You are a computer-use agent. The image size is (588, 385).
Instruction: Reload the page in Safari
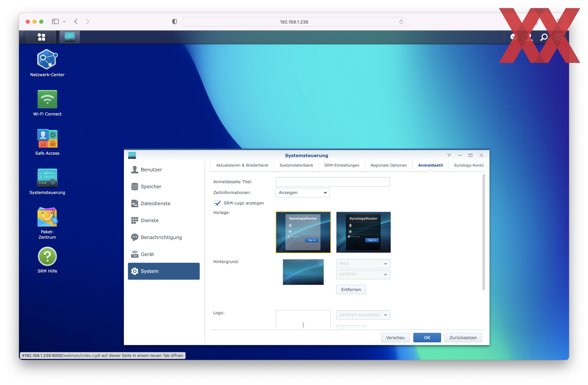click(401, 22)
